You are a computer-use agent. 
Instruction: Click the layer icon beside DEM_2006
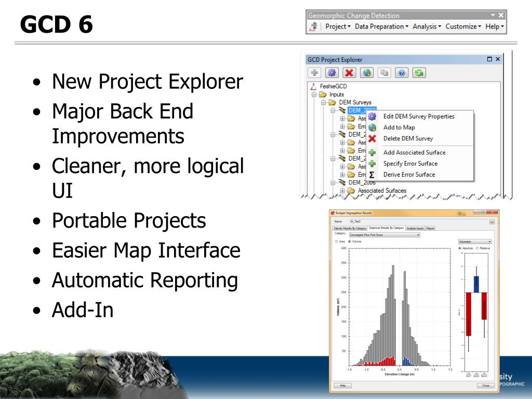tap(342, 182)
